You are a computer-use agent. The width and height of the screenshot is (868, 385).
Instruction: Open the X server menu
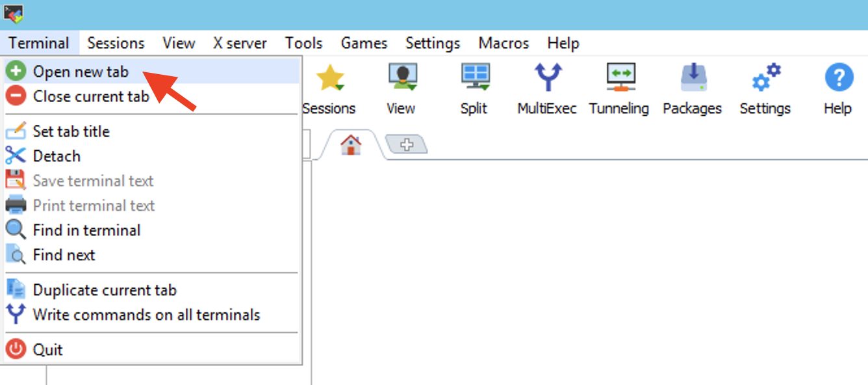click(x=240, y=44)
